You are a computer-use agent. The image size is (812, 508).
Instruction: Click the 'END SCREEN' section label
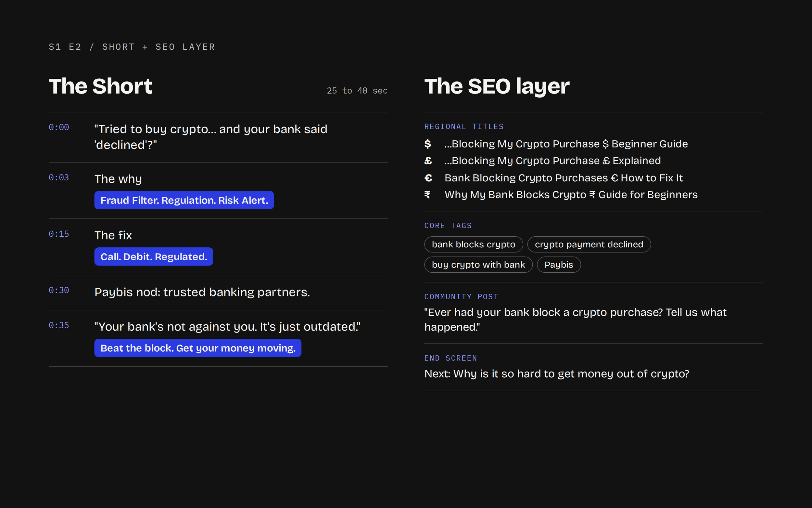click(450, 358)
